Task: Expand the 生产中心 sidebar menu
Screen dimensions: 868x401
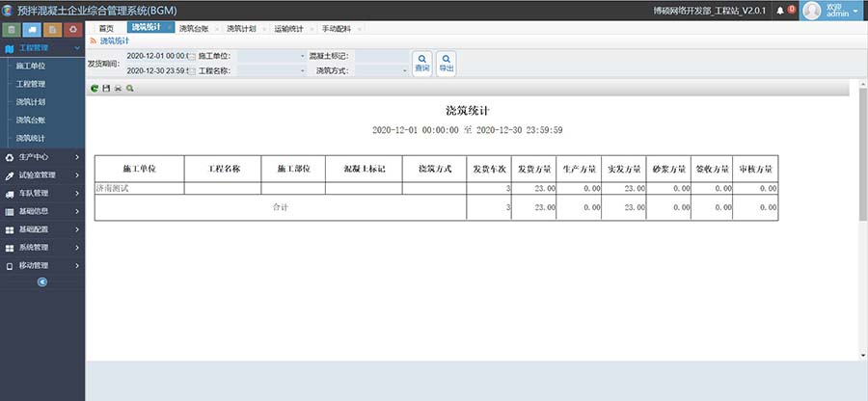Action: click(42, 157)
